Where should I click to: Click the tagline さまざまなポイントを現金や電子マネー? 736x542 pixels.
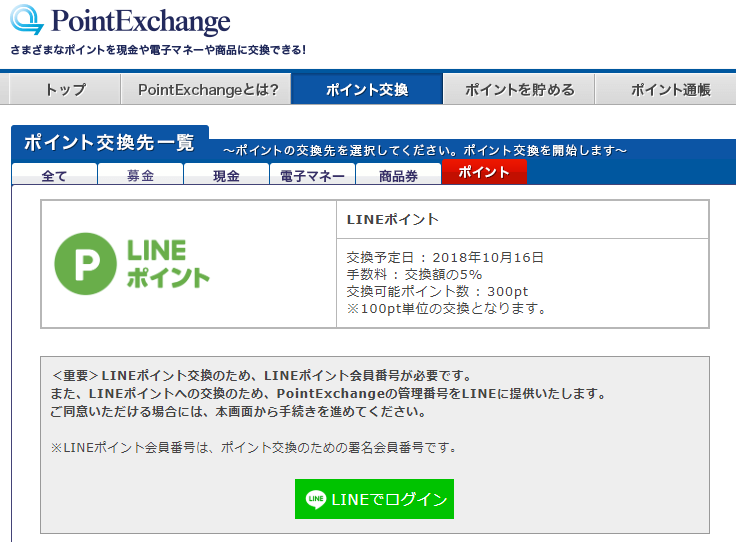coord(158,50)
